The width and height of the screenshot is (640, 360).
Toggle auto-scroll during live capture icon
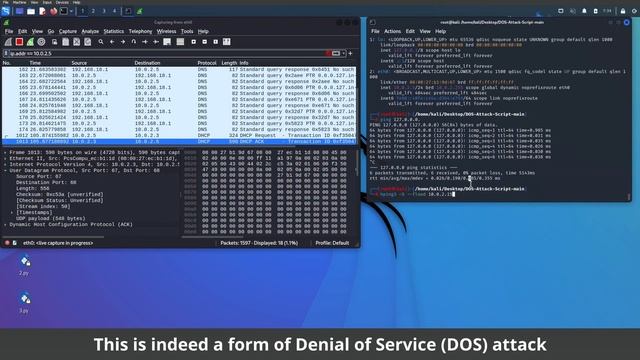167,42
